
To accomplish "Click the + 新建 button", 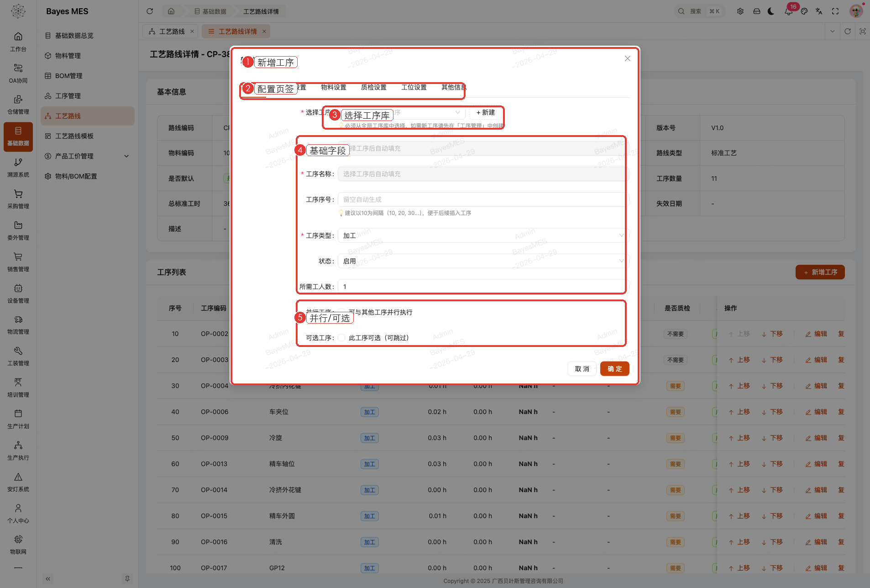I will [486, 112].
